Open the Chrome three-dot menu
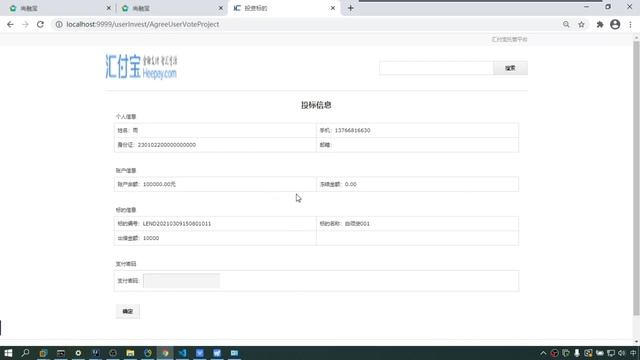The image size is (640, 360). [630, 24]
